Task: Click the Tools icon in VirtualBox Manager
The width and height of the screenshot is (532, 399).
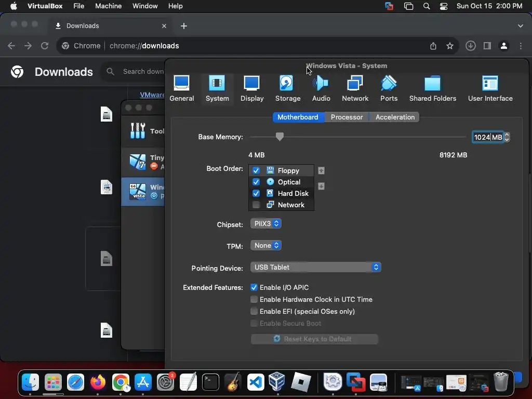Action: click(x=138, y=131)
